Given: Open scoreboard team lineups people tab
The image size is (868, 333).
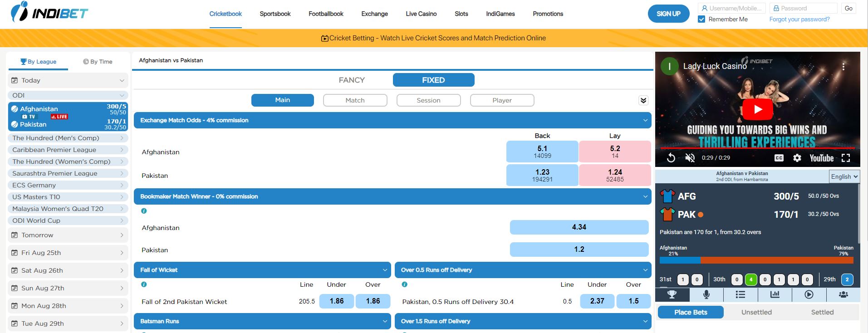Looking at the screenshot, I should 843,294.
